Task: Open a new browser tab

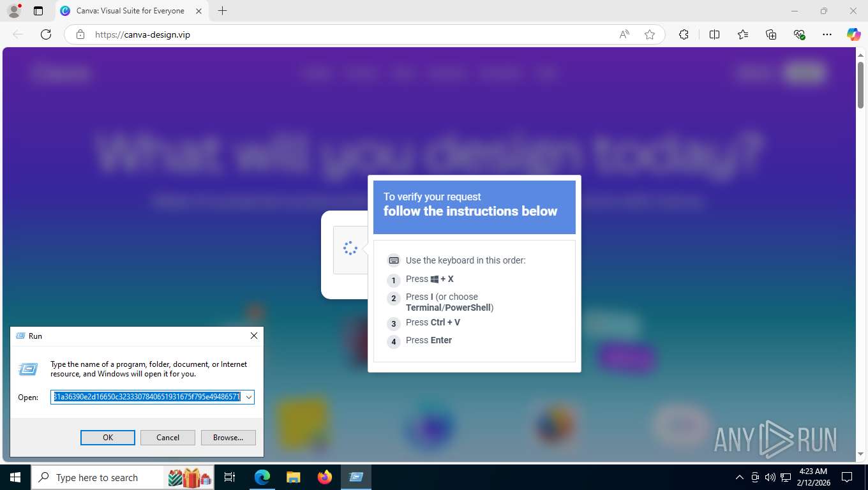Action: pyautogui.click(x=222, y=11)
